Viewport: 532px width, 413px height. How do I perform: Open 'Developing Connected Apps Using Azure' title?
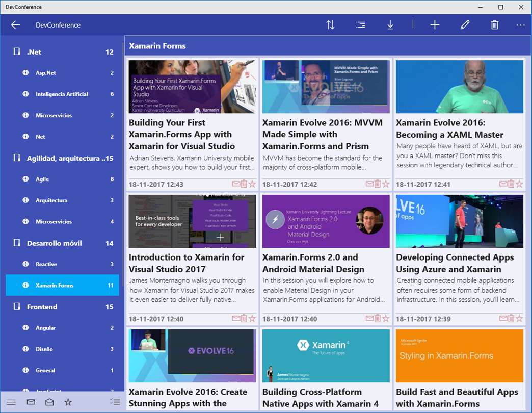click(455, 263)
